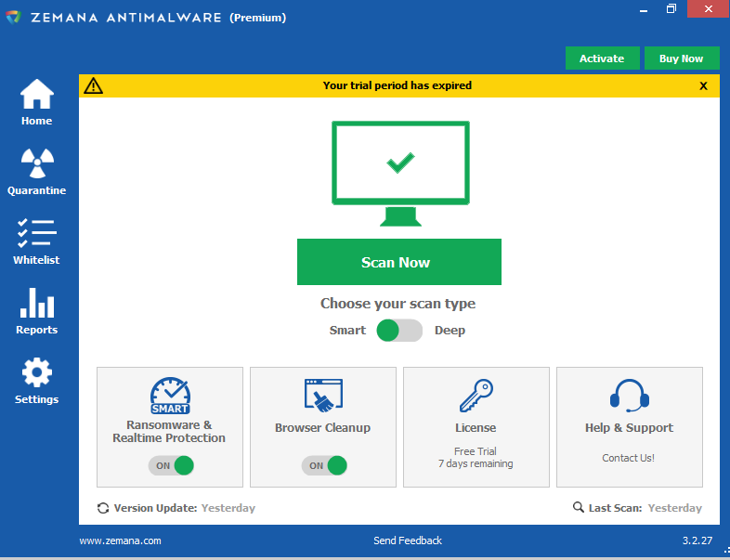
Task: Click the 'Last Scan: Yesterday' status text
Action: (x=645, y=508)
